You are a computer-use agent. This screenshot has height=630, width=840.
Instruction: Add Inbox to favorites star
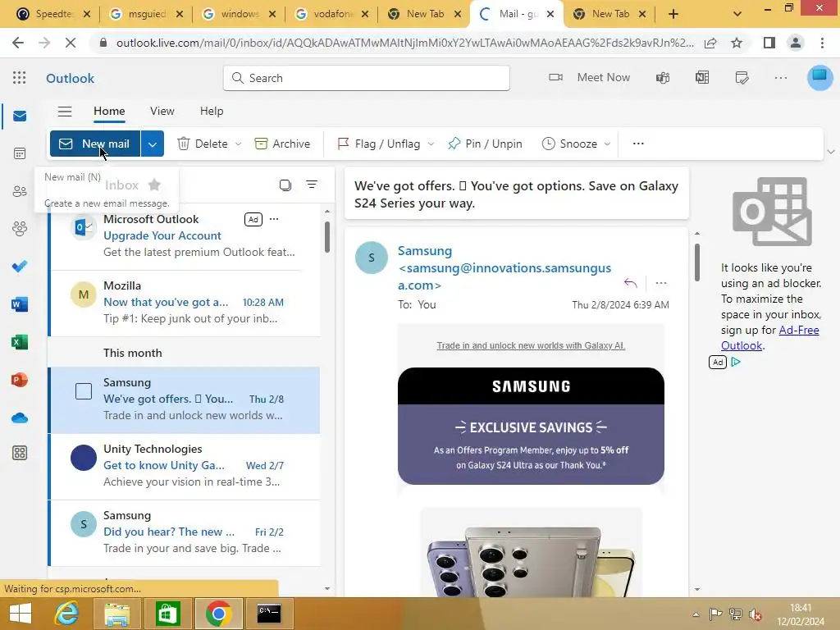point(154,185)
